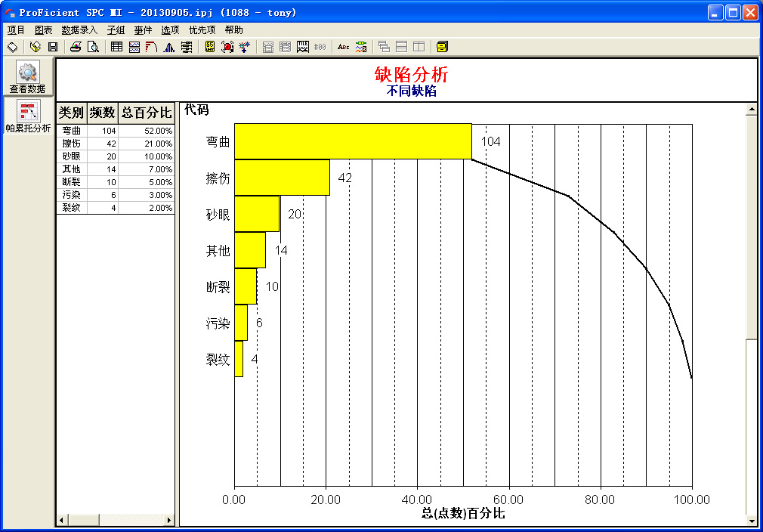Screen dimensions: 763x532
Task: Select 帕累托分析 in sidebar
Action: [28, 116]
